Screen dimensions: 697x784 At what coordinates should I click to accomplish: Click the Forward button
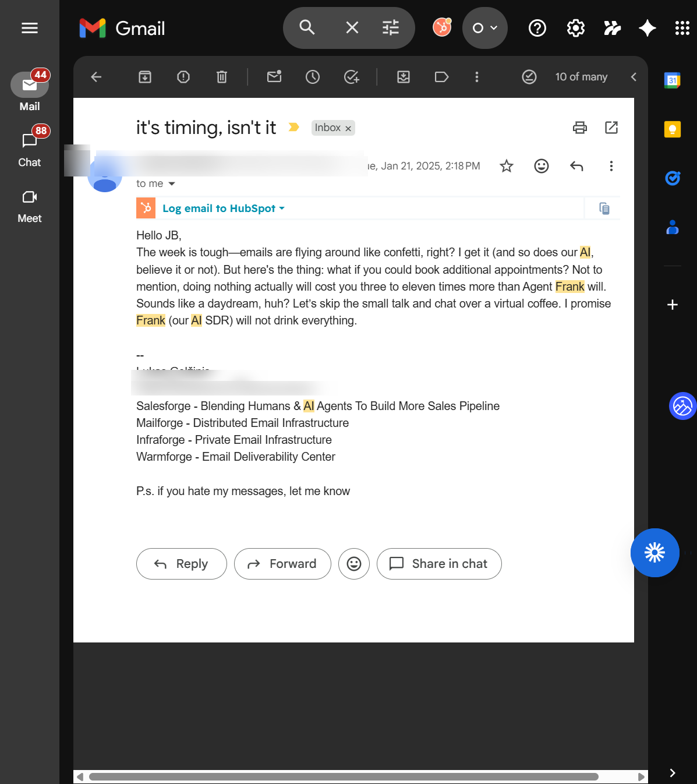282,564
